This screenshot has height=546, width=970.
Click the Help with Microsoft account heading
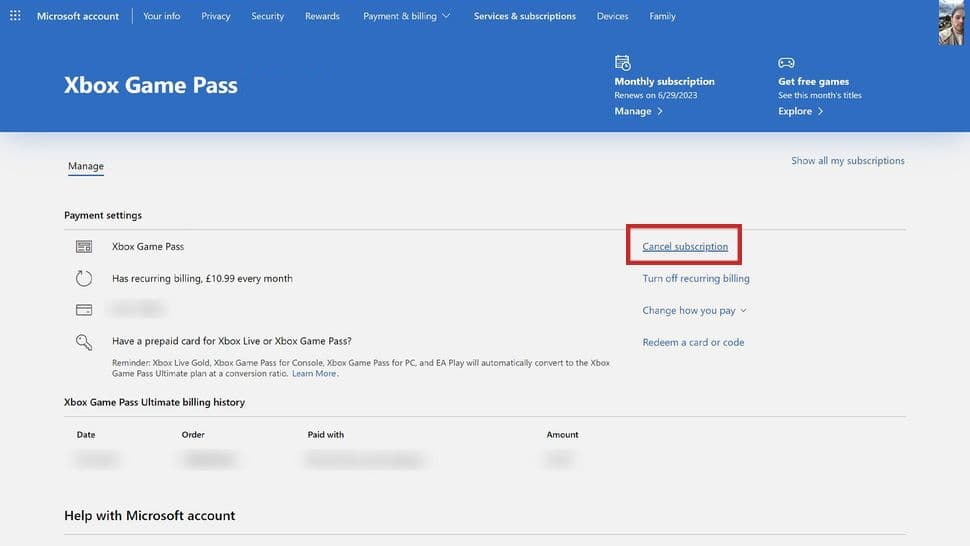click(150, 516)
